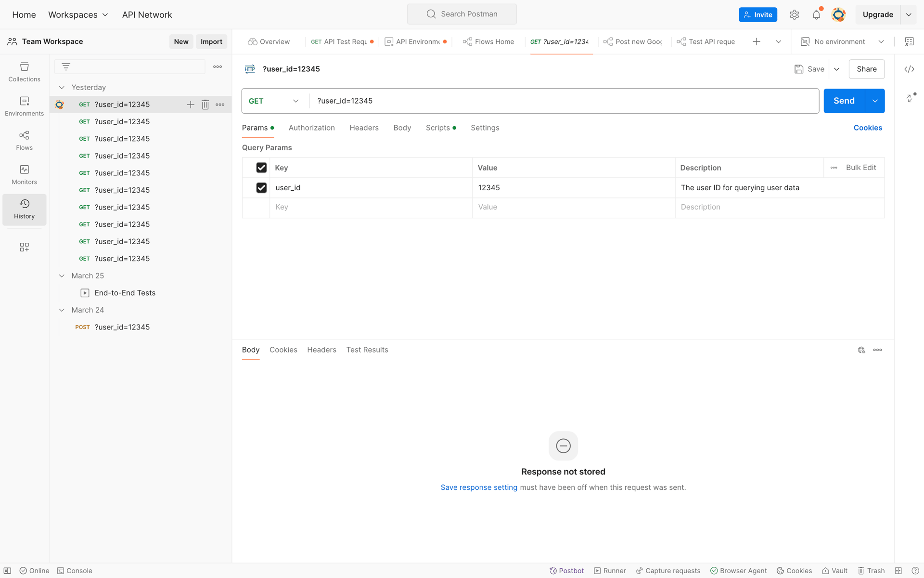Collapse the Yesterday history group
The height and width of the screenshot is (578, 924).
tap(62, 88)
